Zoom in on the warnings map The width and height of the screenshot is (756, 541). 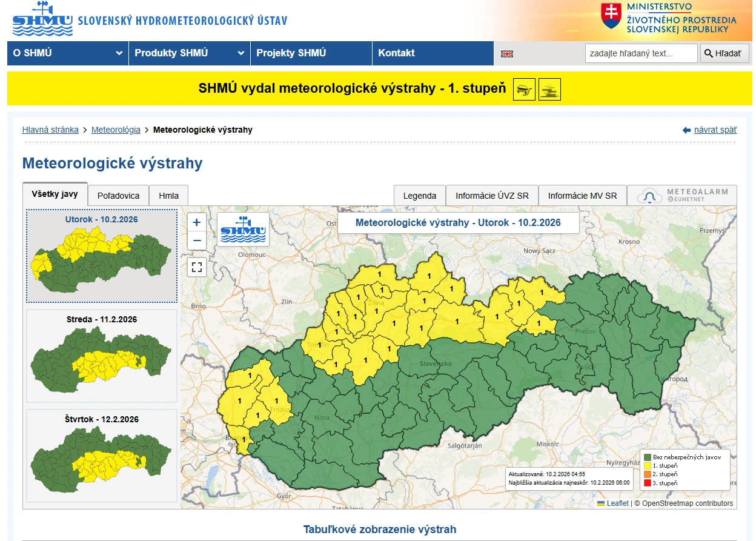[197, 222]
